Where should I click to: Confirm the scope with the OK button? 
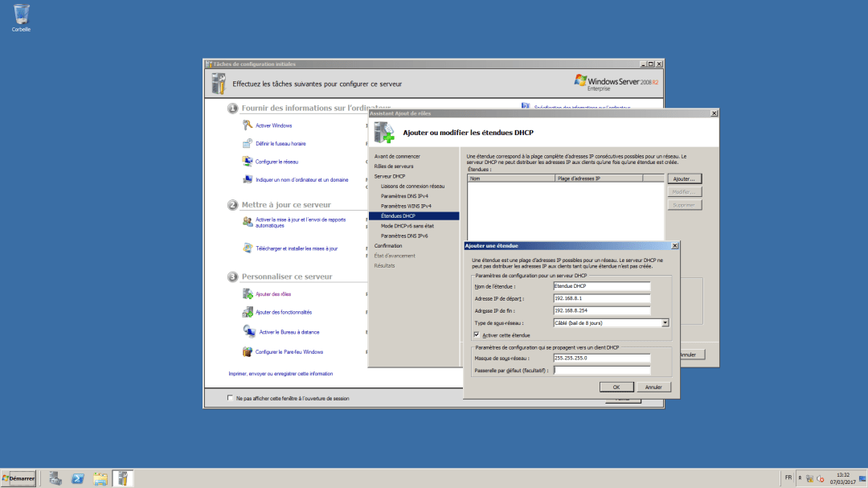(616, 387)
